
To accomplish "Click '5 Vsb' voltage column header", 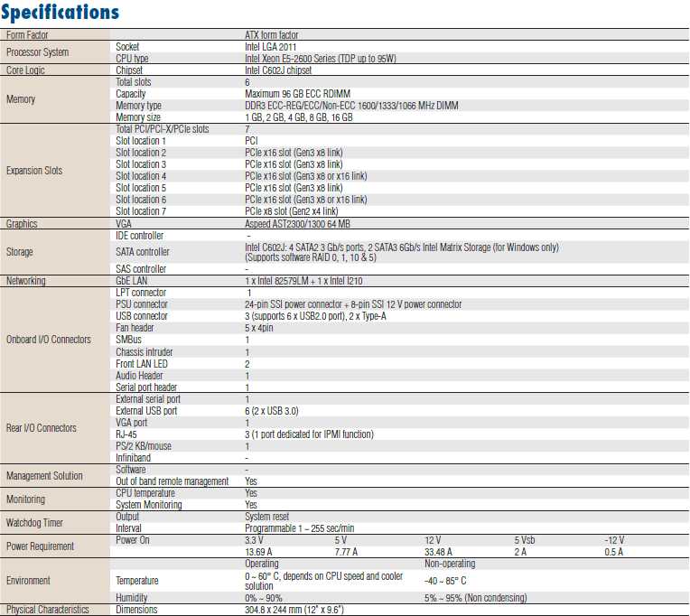I will click(x=525, y=540).
